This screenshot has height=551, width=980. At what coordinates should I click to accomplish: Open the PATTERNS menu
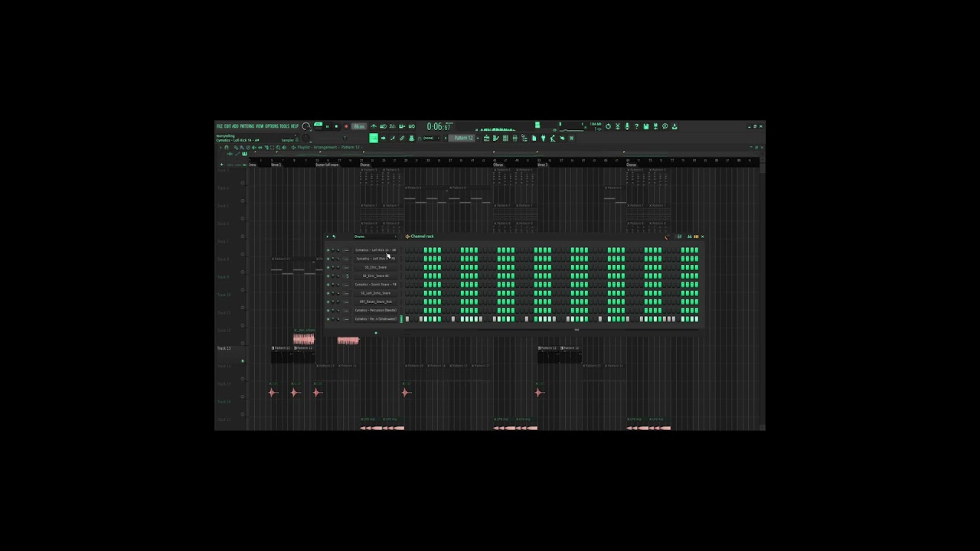click(247, 126)
